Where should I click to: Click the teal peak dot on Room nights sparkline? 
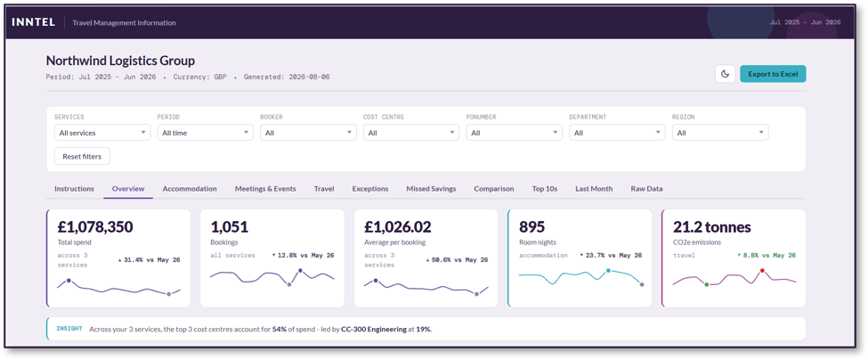(x=608, y=270)
